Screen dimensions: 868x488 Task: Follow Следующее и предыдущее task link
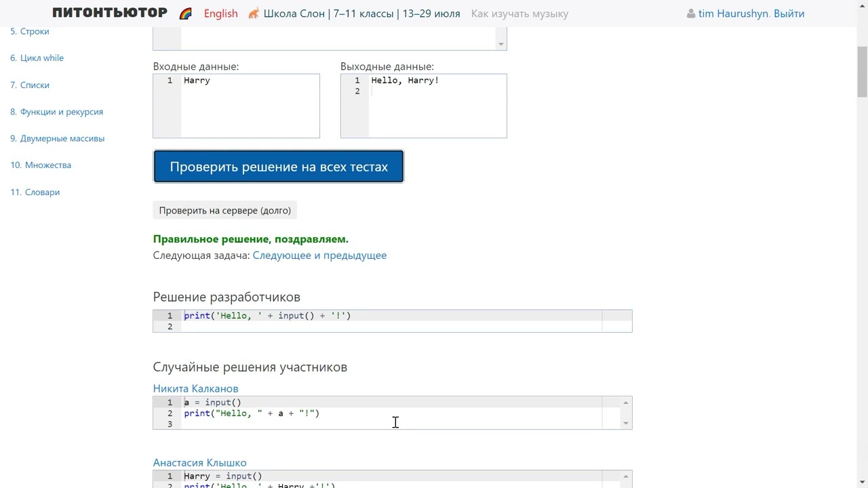[319, 256]
